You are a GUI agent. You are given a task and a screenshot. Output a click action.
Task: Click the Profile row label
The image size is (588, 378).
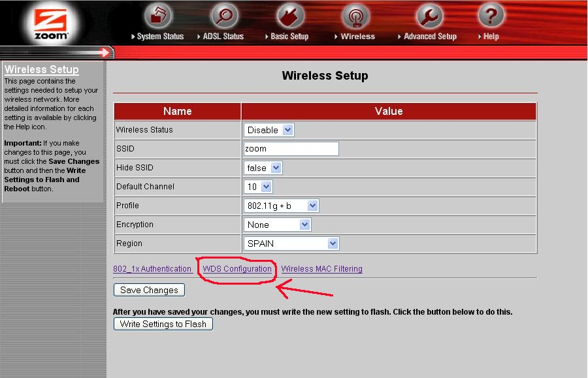pyautogui.click(x=127, y=205)
